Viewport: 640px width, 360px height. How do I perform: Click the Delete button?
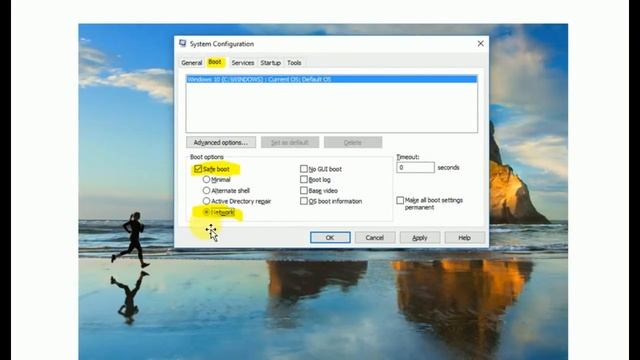(353, 142)
